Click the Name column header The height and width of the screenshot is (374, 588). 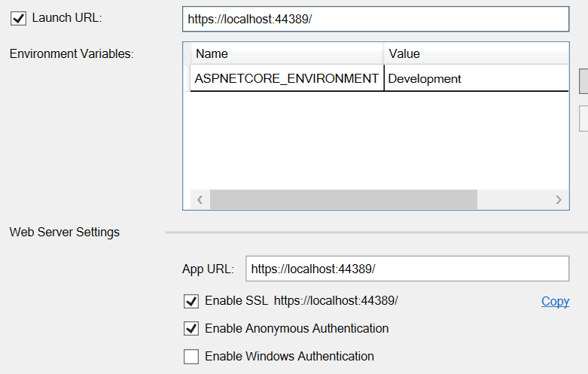click(286, 53)
